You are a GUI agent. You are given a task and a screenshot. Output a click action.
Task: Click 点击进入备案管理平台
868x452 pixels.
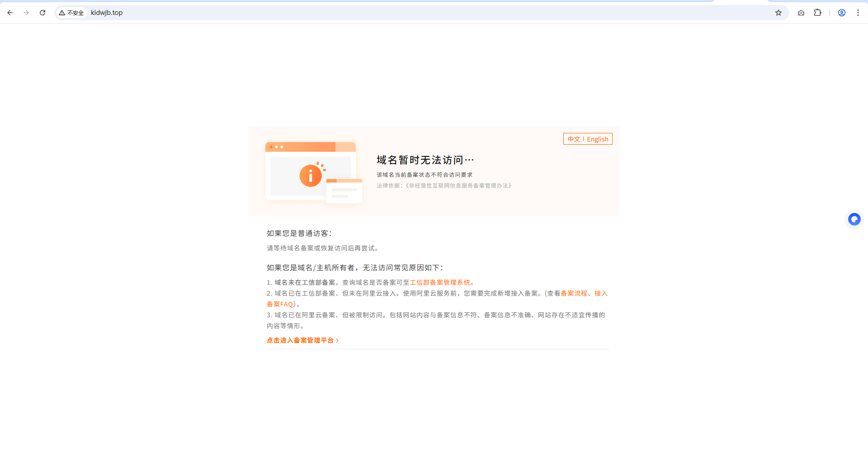pyautogui.click(x=301, y=340)
